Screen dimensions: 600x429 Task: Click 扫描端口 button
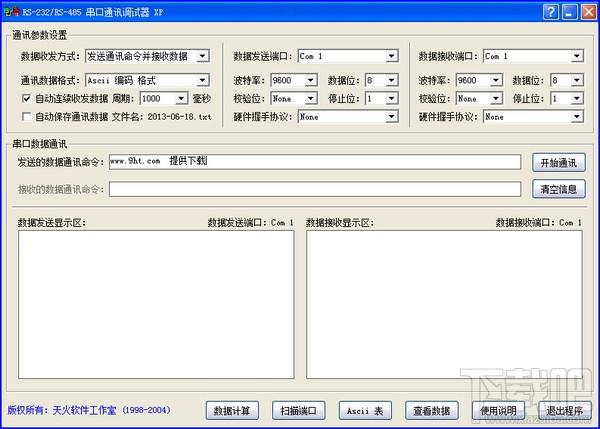[x=298, y=411]
